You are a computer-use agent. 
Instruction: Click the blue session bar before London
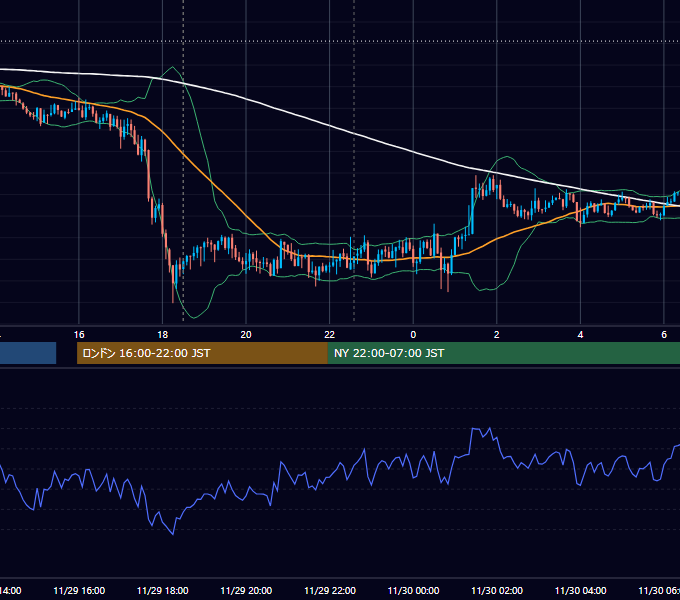pos(28,353)
